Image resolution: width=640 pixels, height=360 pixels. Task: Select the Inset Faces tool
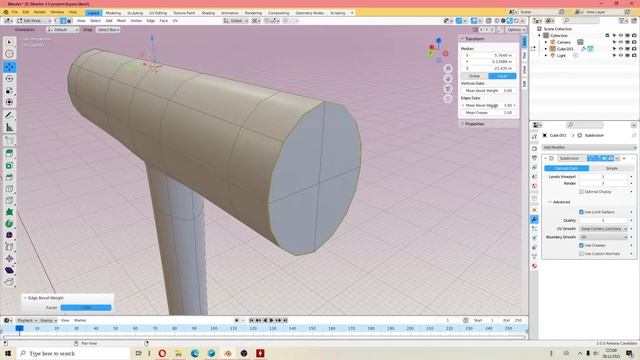[x=9, y=165]
